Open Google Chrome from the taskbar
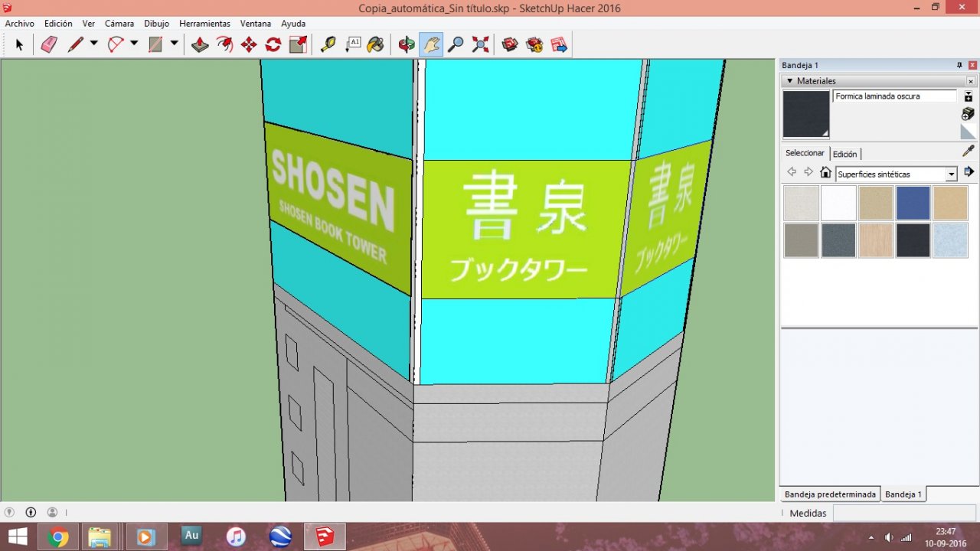Screen dimensions: 980x551 57,537
